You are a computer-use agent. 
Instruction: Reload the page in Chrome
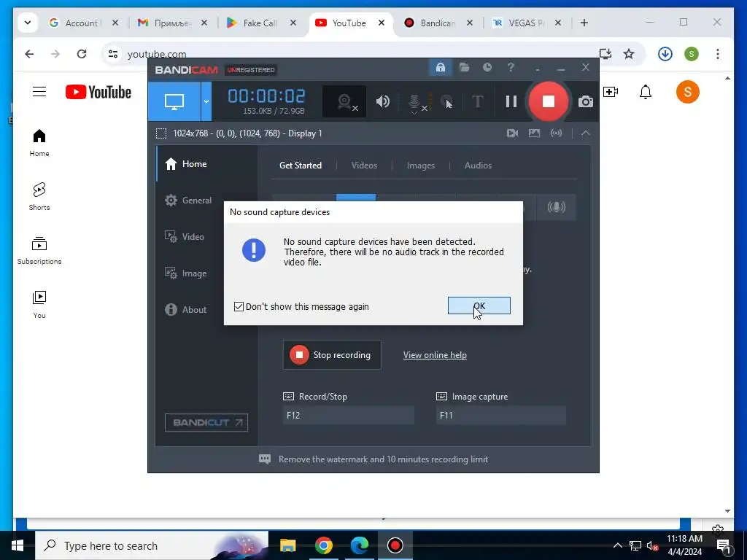pos(82,54)
